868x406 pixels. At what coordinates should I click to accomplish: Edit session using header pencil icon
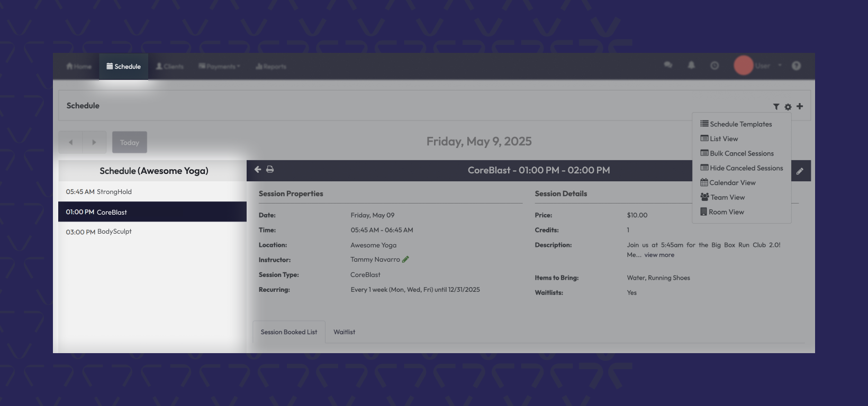800,171
